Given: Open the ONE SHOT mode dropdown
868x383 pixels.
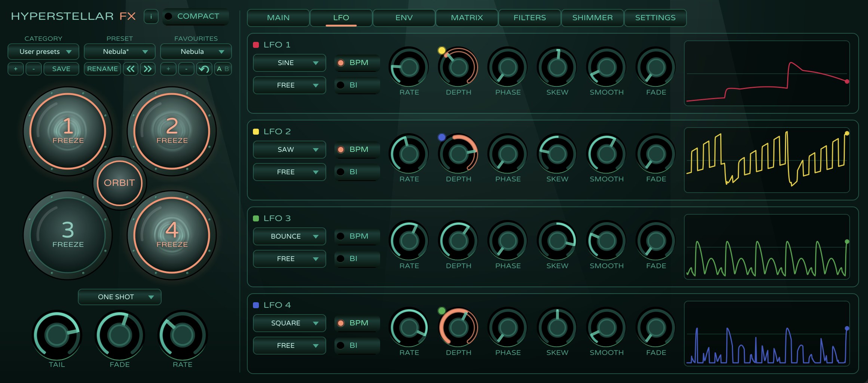Looking at the screenshot, I should pos(120,297).
